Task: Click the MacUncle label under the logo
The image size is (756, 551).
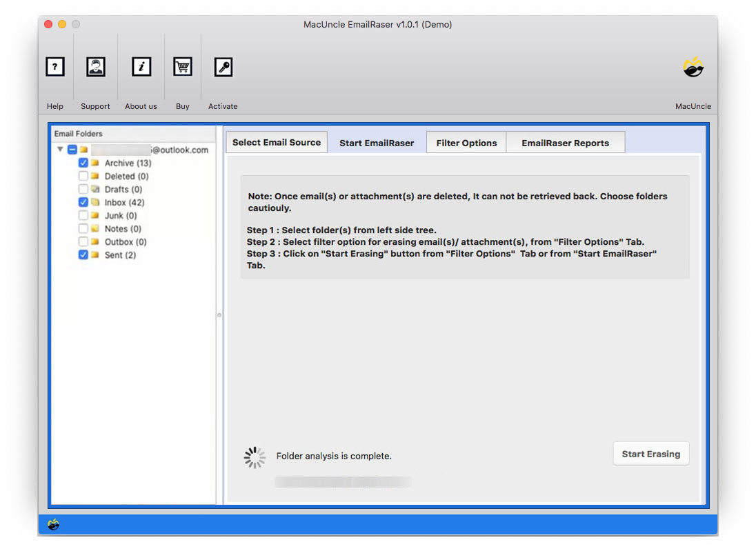Action: pyautogui.click(x=693, y=106)
